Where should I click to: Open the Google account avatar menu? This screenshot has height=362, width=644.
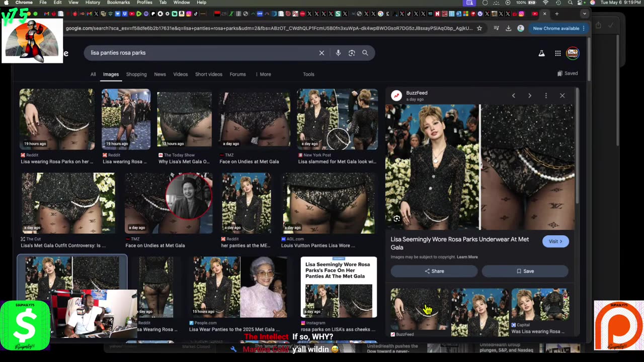click(573, 53)
